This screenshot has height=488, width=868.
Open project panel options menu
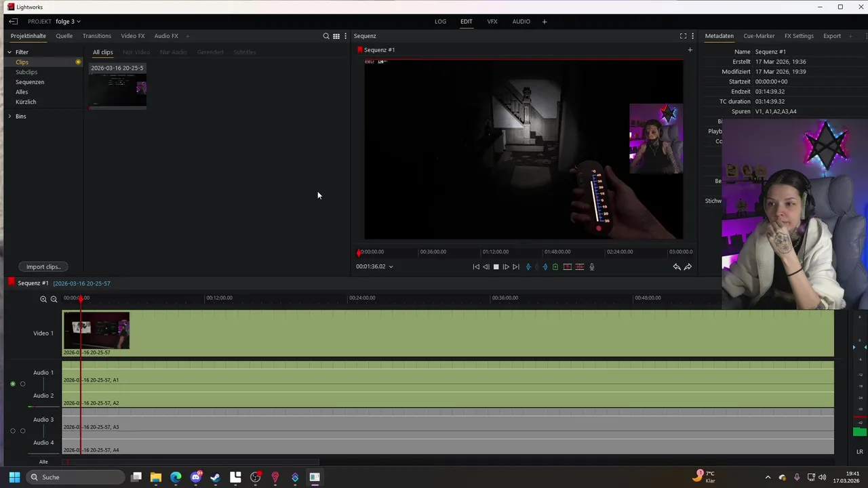pos(346,36)
